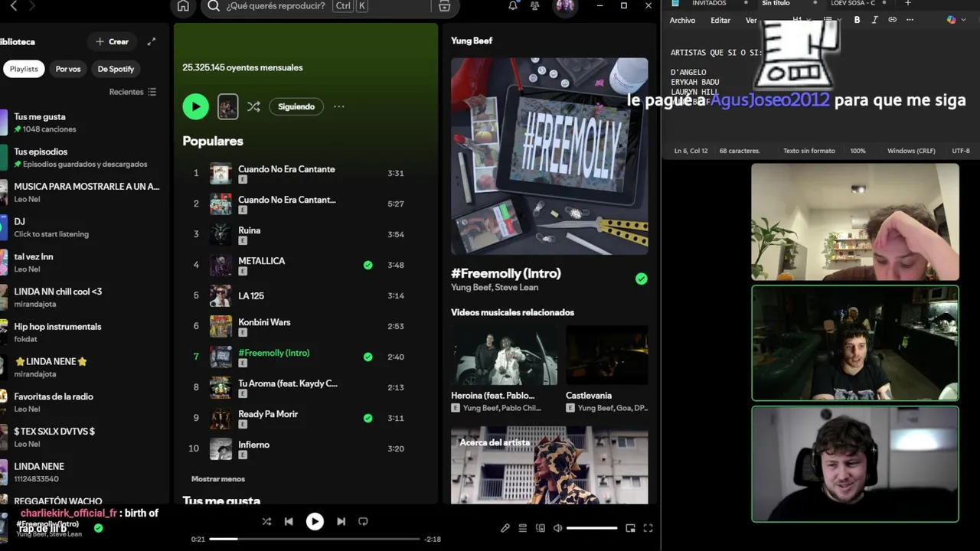Open the Recientes sort list icon

click(152, 92)
